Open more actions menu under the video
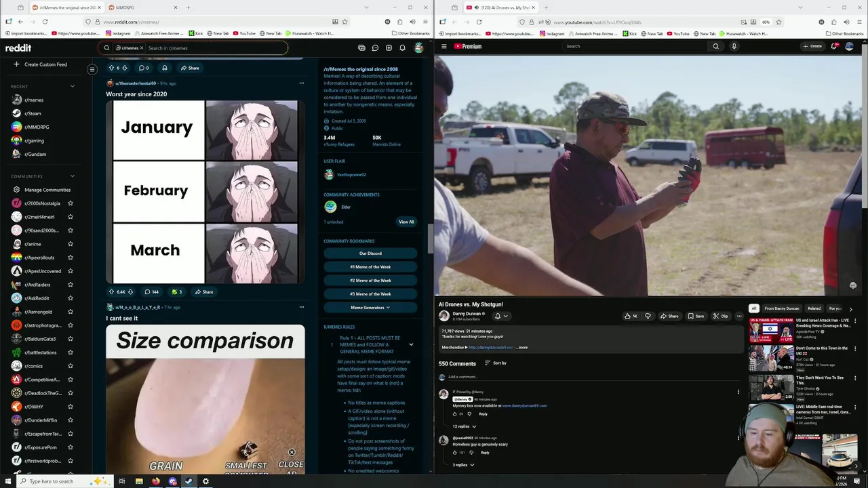The image size is (868, 488). click(x=739, y=316)
